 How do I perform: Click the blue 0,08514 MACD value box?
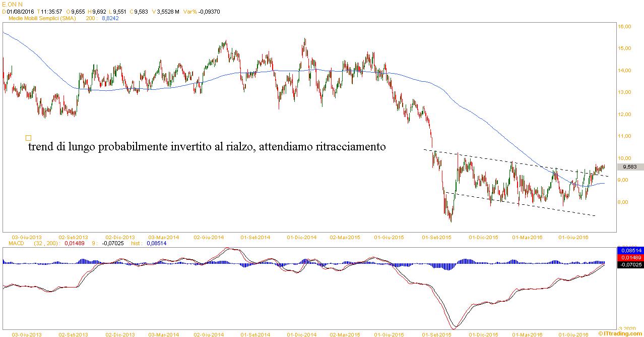tap(630, 249)
